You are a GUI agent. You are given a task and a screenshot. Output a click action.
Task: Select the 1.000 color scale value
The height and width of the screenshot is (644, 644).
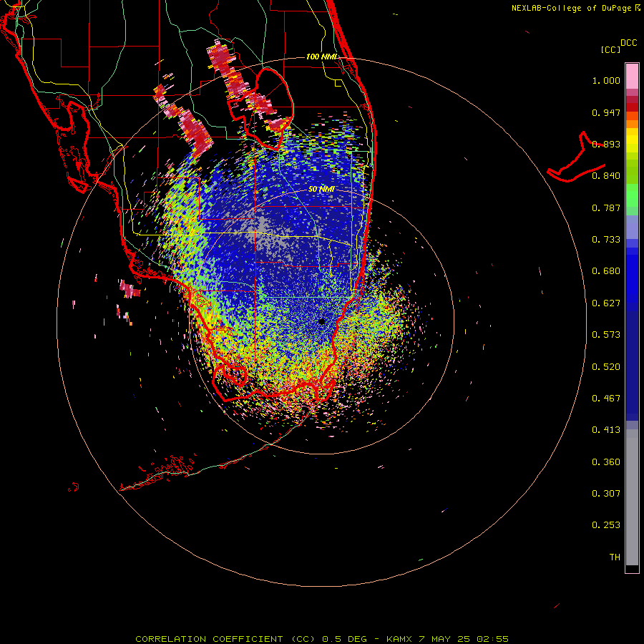point(606,80)
